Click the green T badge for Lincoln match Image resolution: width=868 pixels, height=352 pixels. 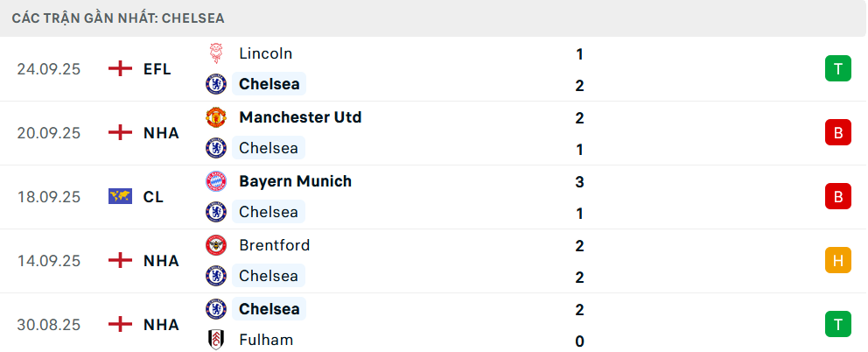pyautogui.click(x=837, y=68)
